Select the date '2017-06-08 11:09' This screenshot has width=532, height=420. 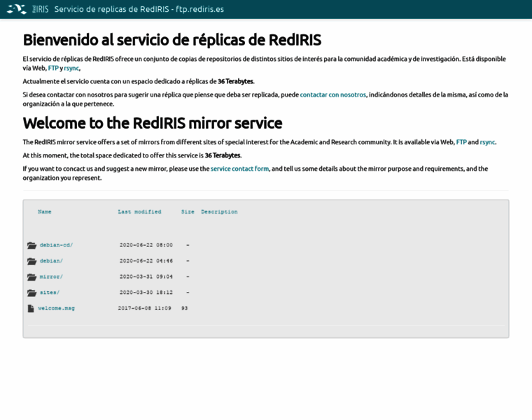144,309
